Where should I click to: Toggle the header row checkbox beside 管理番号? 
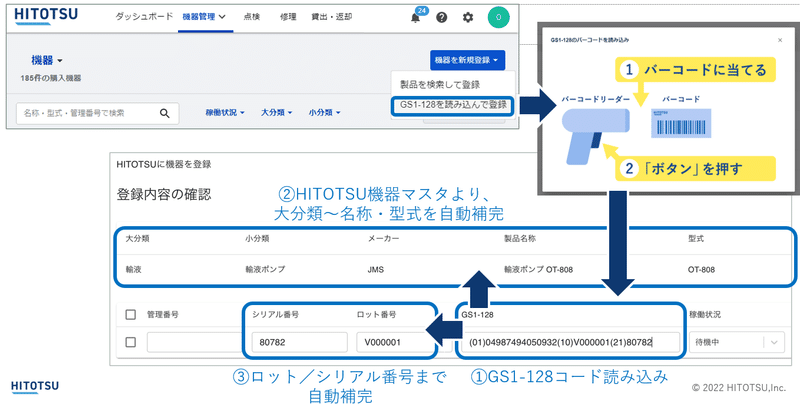click(x=131, y=315)
